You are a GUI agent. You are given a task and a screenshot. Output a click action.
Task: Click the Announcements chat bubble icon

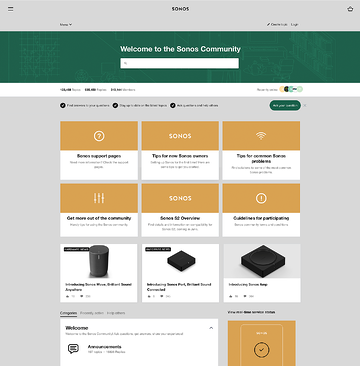tap(73, 349)
